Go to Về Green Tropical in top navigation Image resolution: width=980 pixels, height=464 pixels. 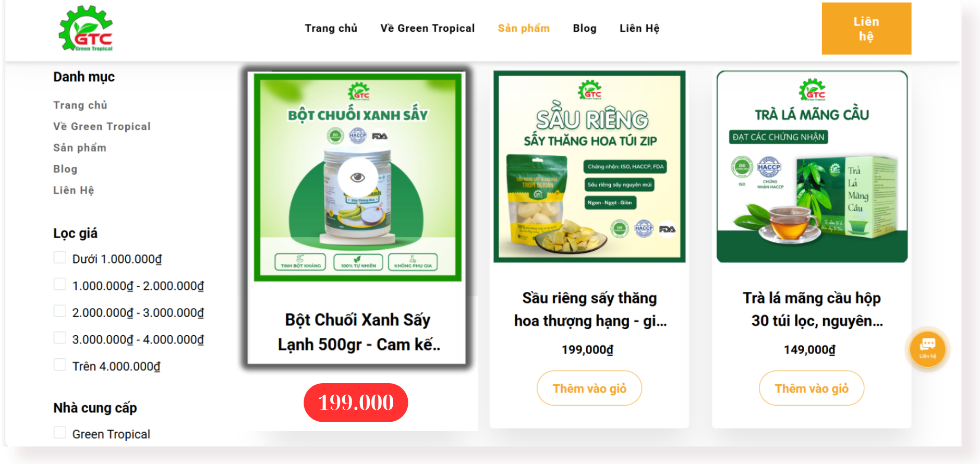[428, 28]
